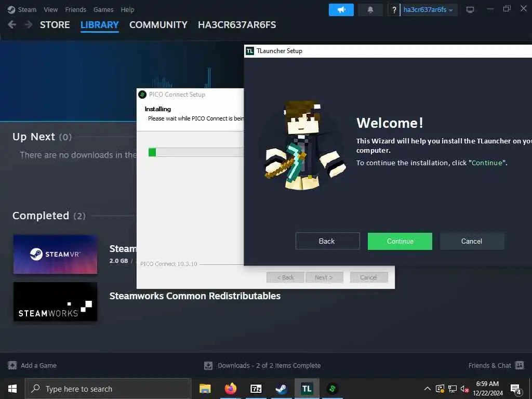Click Cancel in TLauncher Setup
This screenshot has height=399, width=532.
tap(472, 241)
